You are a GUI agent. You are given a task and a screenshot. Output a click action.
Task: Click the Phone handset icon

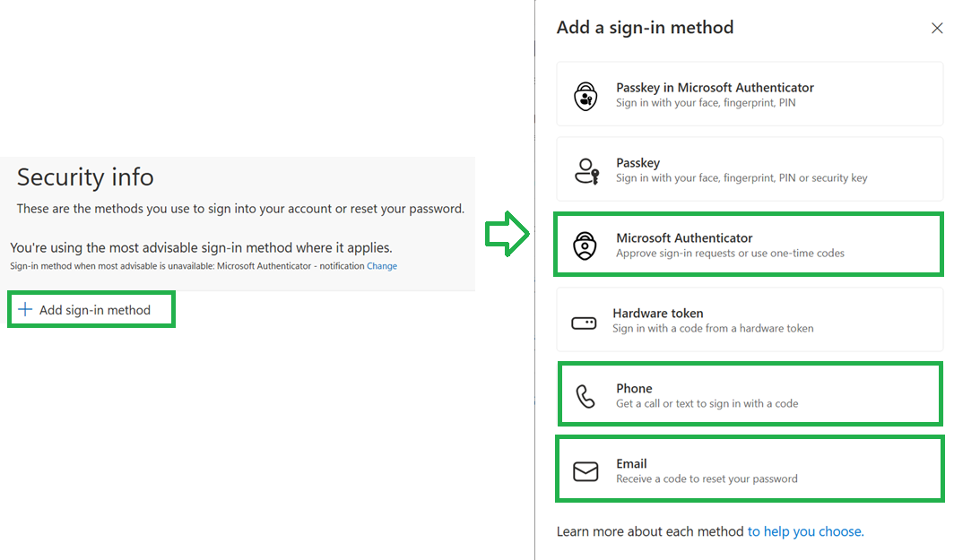coord(585,396)
